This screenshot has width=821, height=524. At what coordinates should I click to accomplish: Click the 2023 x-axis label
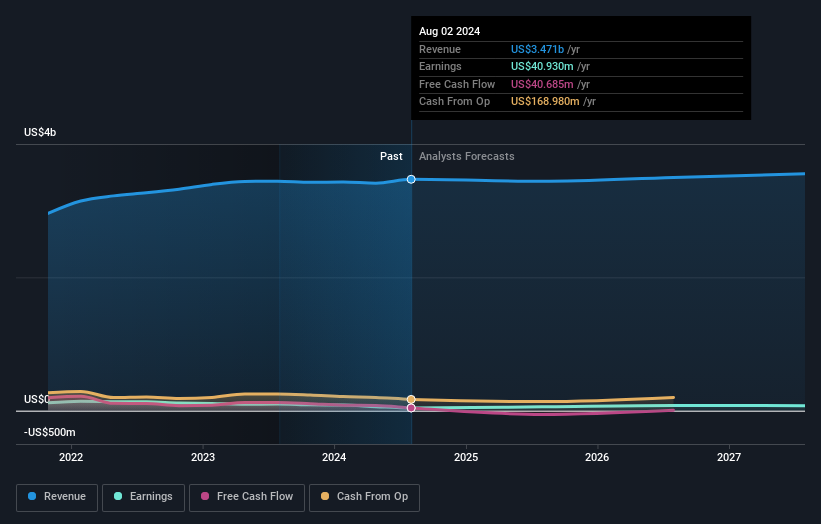pos(203,457)
